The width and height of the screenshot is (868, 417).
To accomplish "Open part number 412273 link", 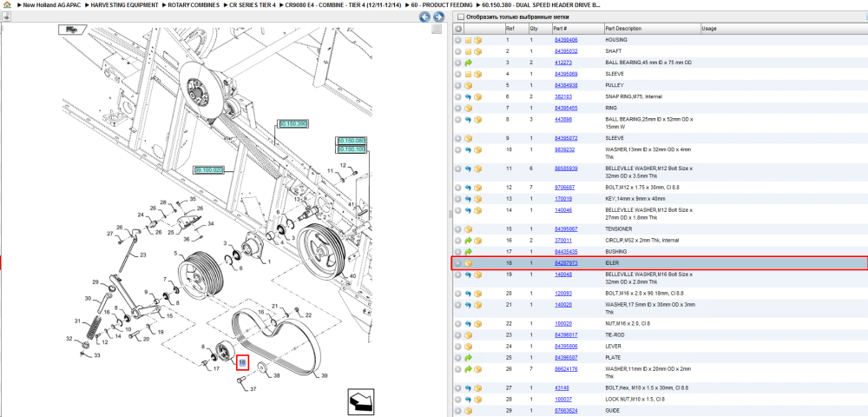I will pos(563,63).
